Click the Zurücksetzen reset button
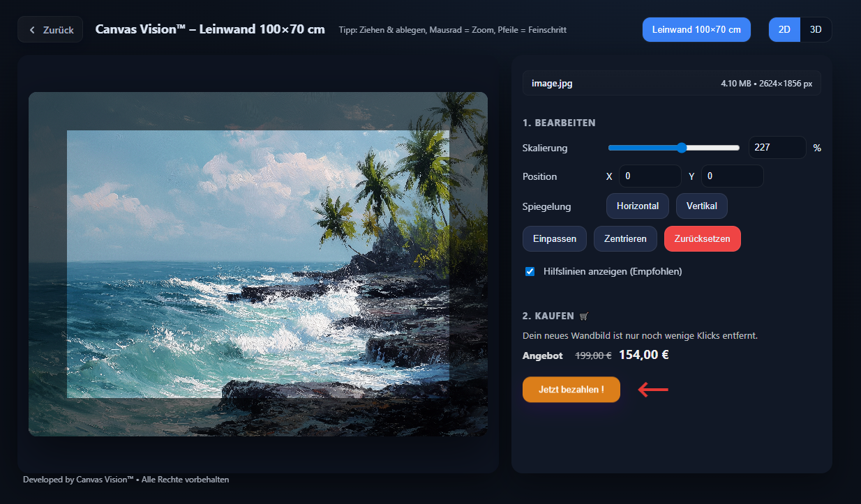The image size is (861, 504). coord(702,238)
